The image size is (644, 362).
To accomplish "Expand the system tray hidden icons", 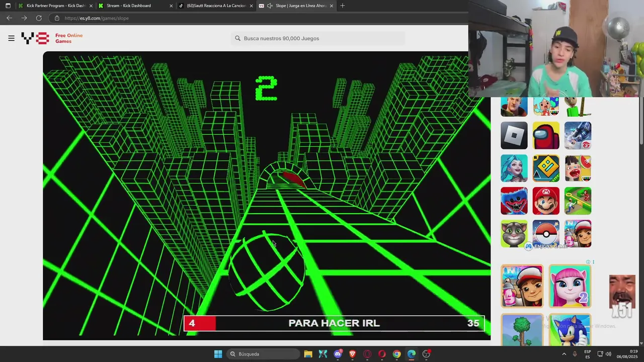I will (563, 354).
